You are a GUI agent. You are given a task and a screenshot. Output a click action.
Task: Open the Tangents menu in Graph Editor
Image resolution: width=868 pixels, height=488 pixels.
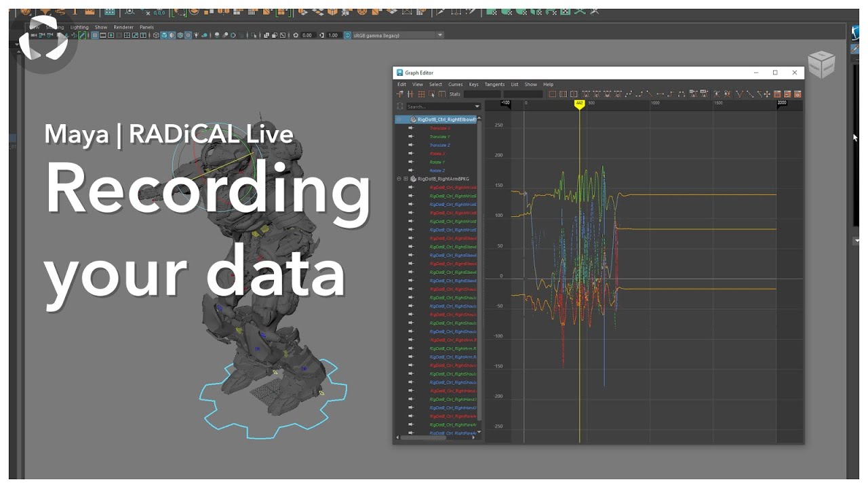point(494,85)
